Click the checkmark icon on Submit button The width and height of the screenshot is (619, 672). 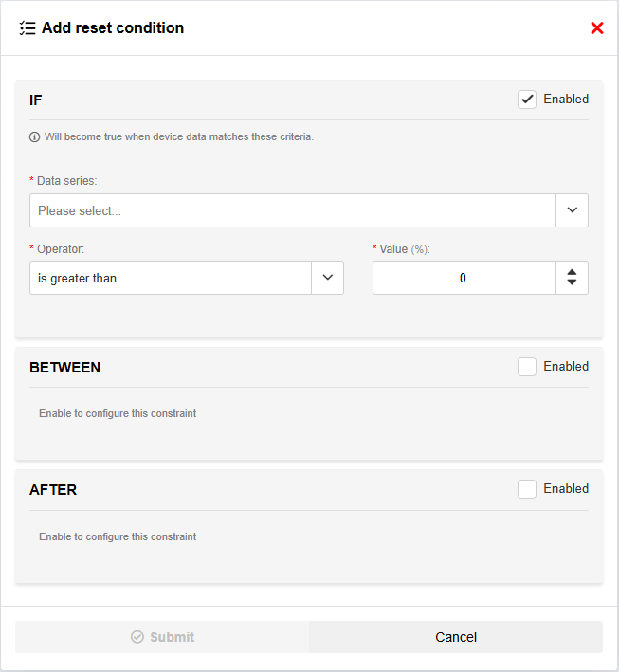pos(137,637)
